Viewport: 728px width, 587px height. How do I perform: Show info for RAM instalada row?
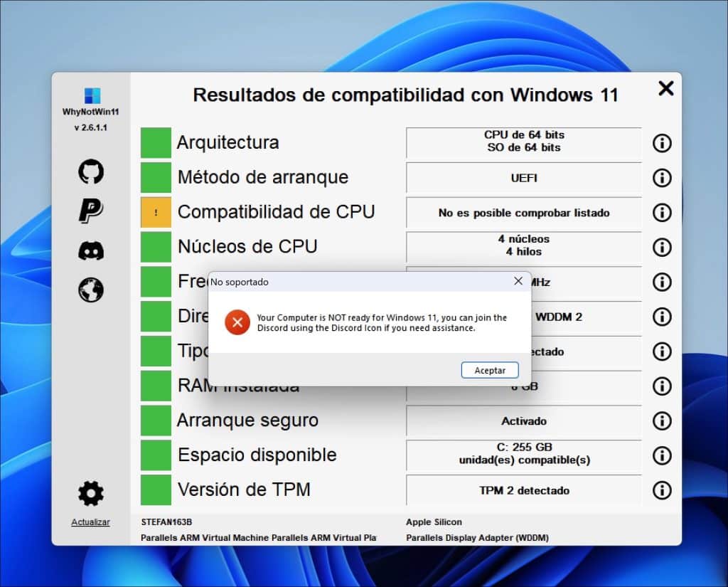(662, 386)
